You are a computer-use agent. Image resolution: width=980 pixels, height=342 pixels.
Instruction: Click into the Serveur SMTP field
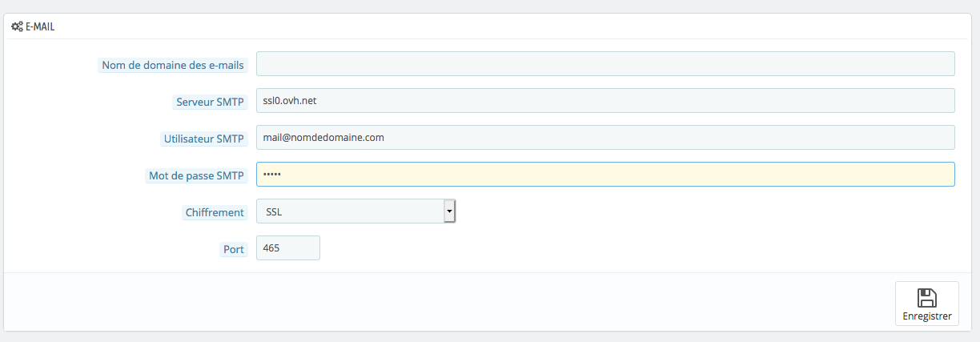[x=605, y=101]
